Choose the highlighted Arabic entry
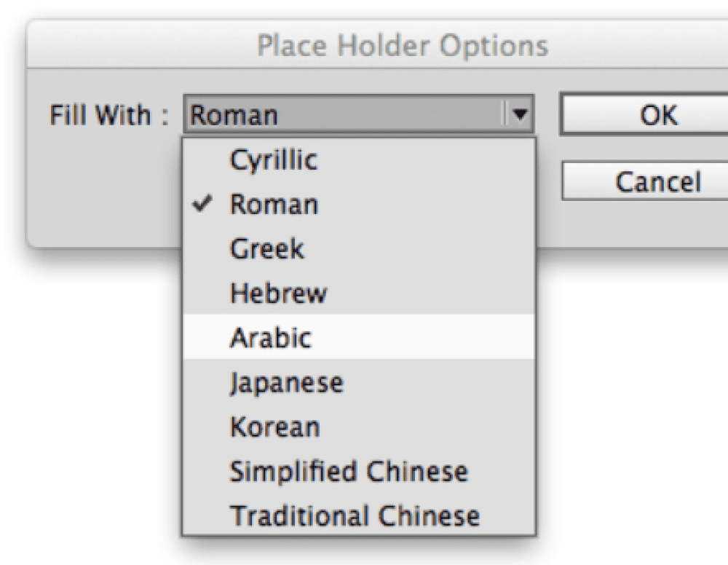728x565 pixels. (x=358, y=337)
